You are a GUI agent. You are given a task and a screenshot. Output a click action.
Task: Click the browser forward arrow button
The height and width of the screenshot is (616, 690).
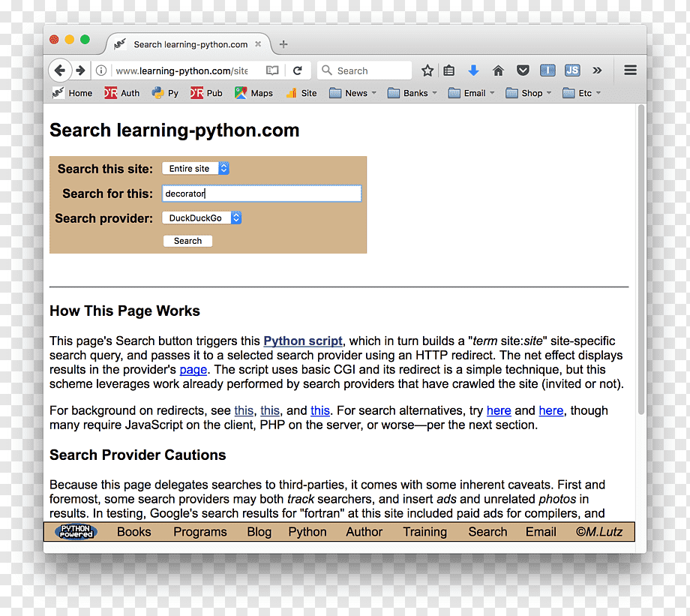tap(80, 71)
